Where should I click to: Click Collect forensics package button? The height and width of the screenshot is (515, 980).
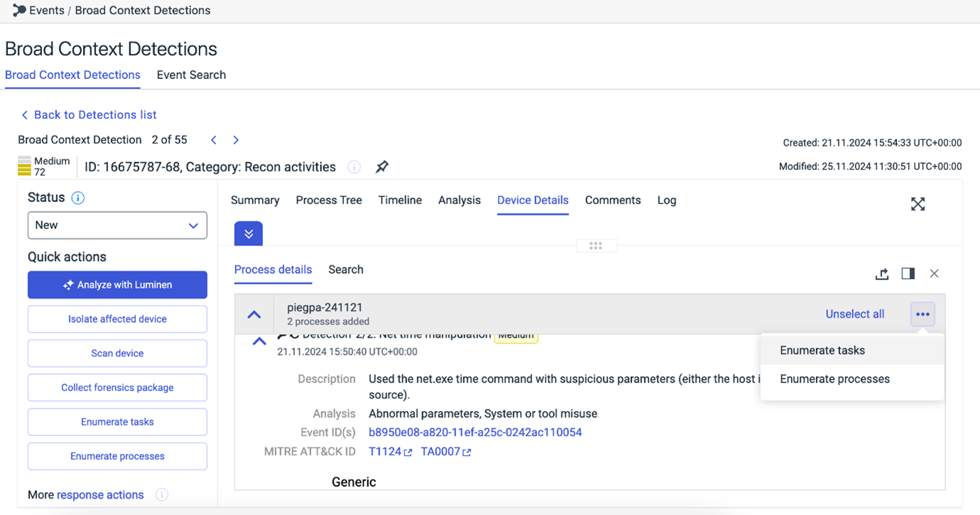point(117,388)
